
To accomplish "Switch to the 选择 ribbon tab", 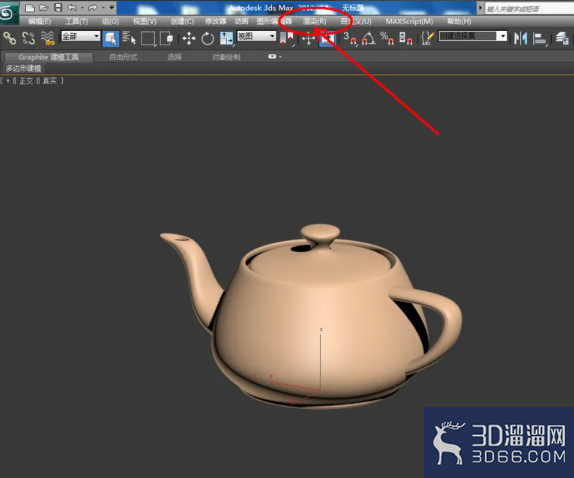I will [175, 57].
